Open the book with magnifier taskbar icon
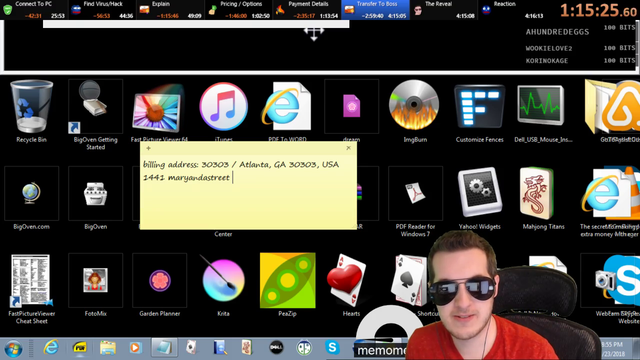The height and width of the screenshot is (360, 640). click(x=220, y=348)
